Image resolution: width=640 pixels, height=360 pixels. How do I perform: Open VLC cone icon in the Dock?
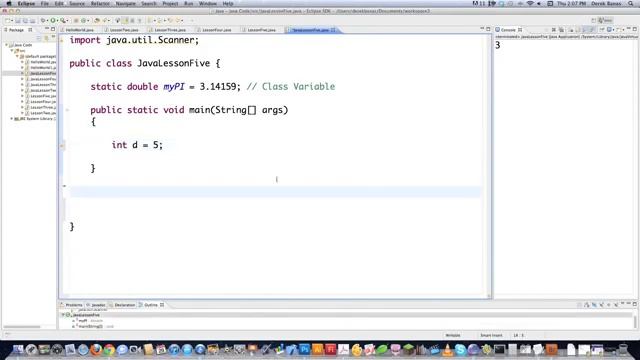(448, 349)
